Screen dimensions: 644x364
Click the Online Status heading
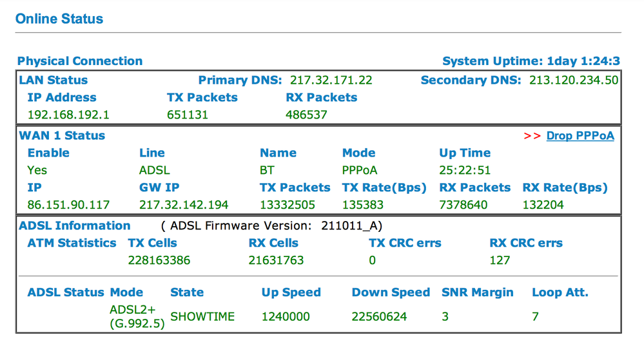click(x=59, y=19)
